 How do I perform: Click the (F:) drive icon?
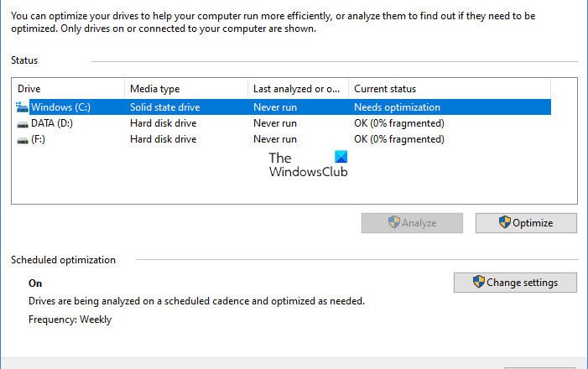pyautogui.click(x=23, y=139)
